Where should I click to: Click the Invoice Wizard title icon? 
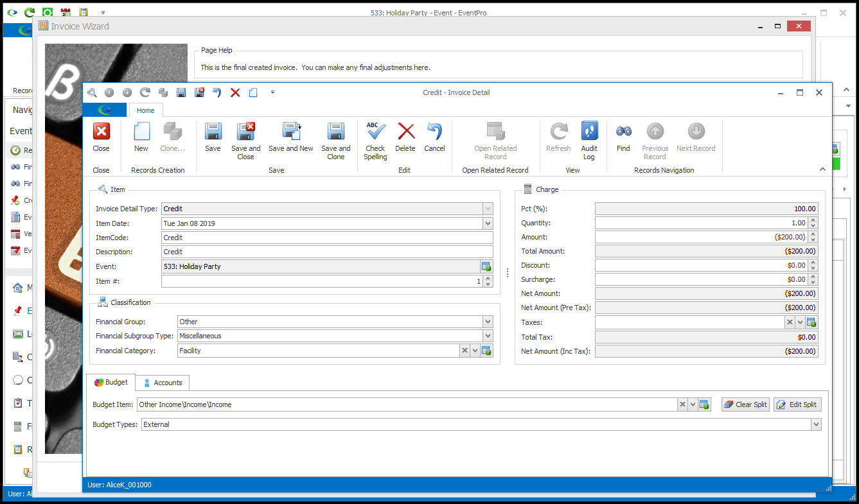44,26
